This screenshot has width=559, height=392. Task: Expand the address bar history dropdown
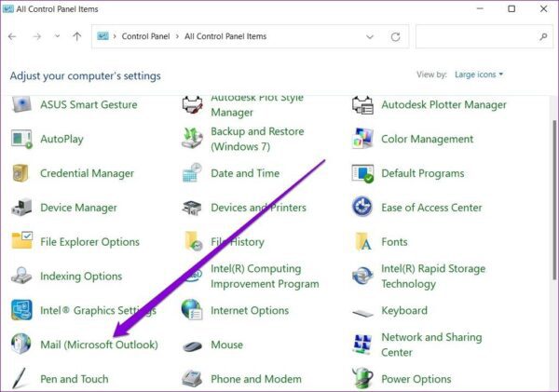click(370, 36)
